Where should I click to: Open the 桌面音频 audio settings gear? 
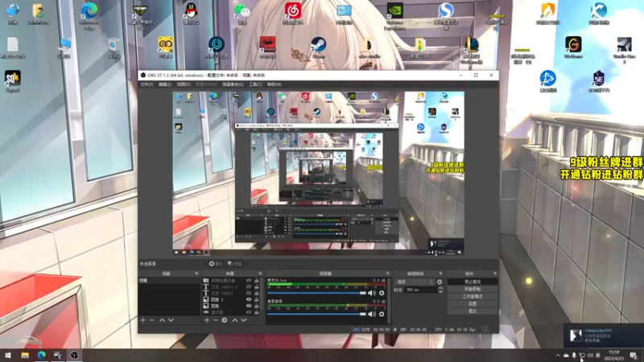click(x=382, y=314)
